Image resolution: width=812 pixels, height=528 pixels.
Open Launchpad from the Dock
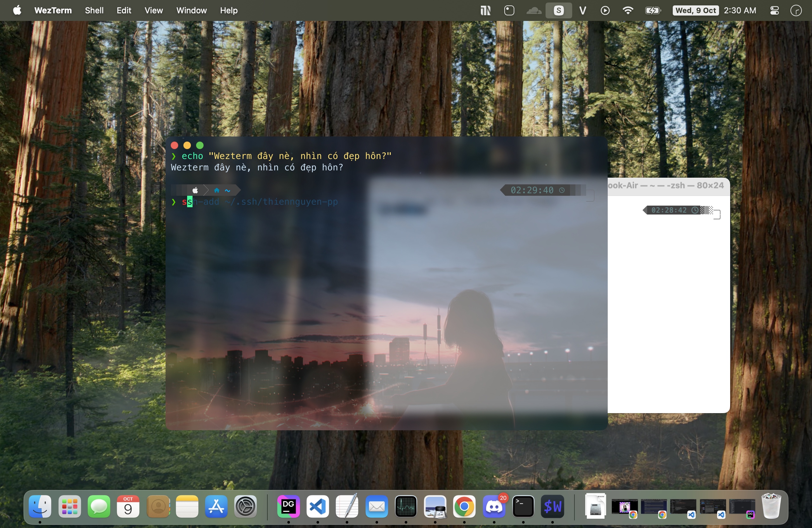[69, 506]
